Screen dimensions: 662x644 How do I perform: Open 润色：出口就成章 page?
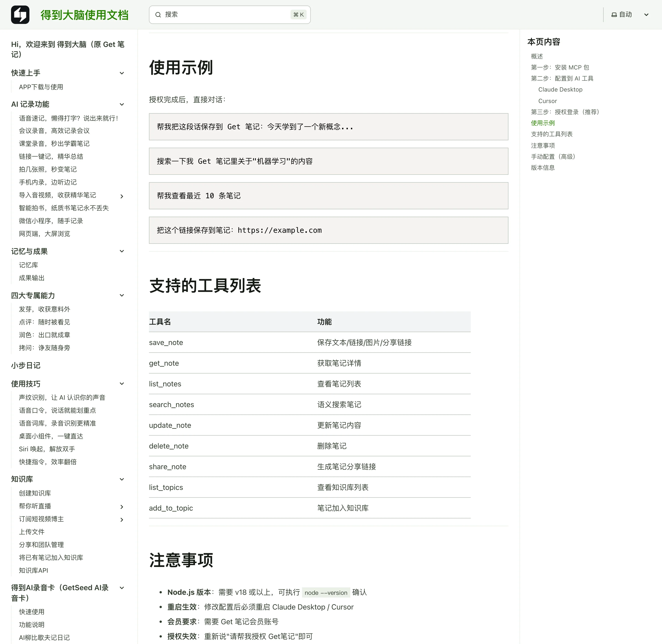coord(45,334)
